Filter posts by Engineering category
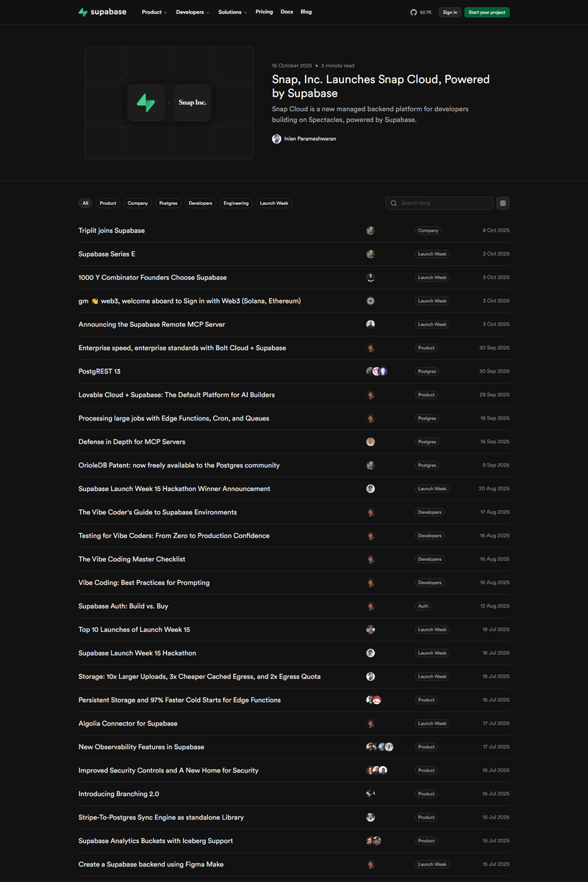The image size is (588, 882). tap(236, 203)
